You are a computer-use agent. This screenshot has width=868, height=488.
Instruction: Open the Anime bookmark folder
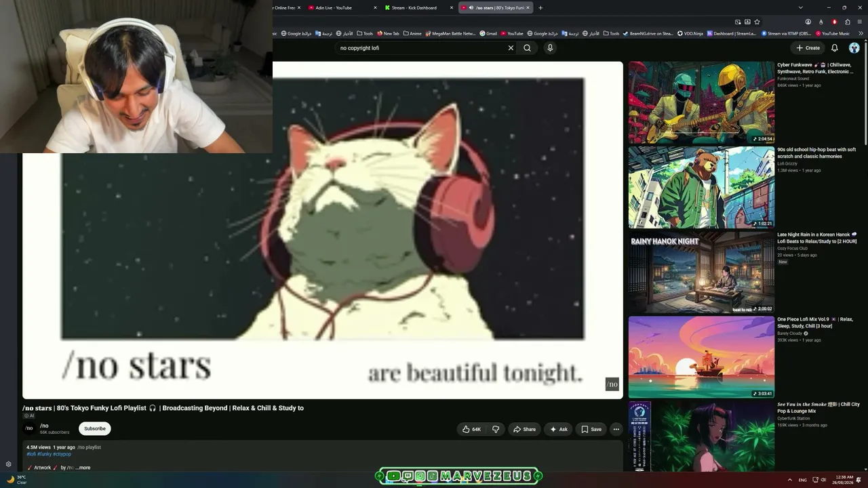point(412,33)
